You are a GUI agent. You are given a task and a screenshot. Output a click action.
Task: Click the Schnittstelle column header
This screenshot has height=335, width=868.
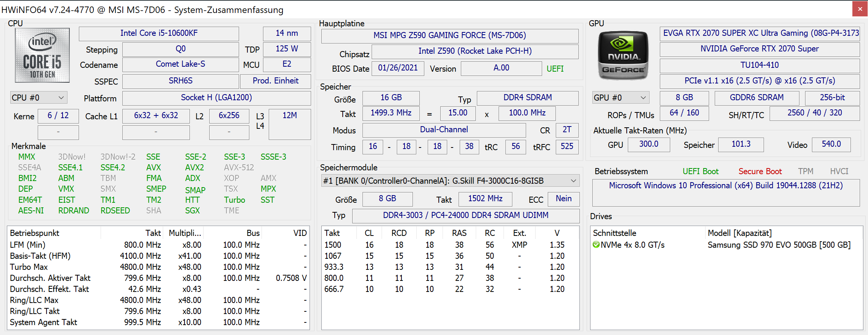coord(648,233)
